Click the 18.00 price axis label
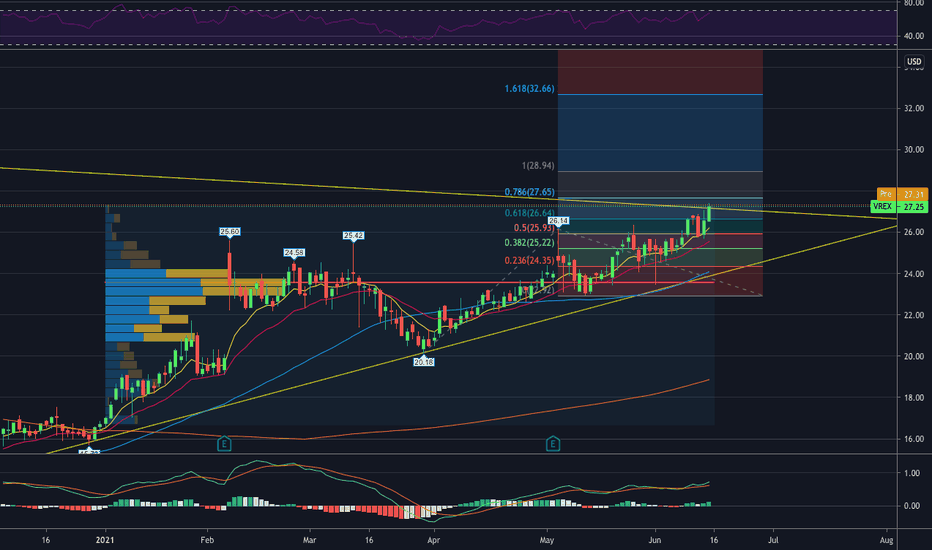This screenshot has height=550, width=932. pos(914,397)
